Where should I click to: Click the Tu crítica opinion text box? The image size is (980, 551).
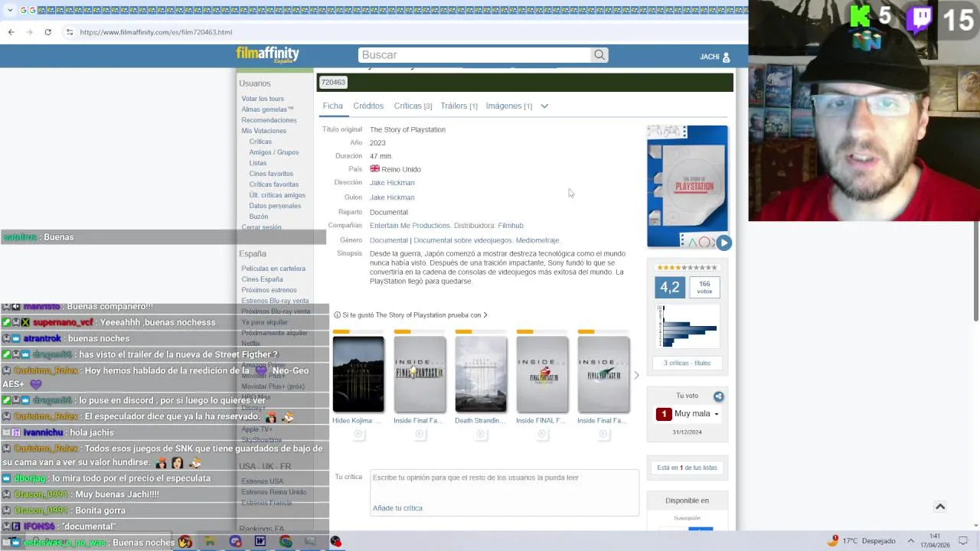(x=504, y=493)
